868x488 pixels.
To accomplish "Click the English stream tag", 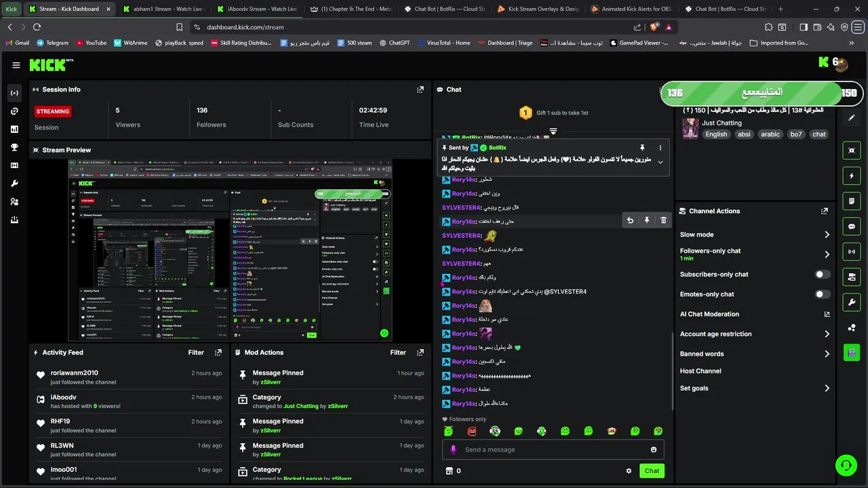I will (716, 134).
